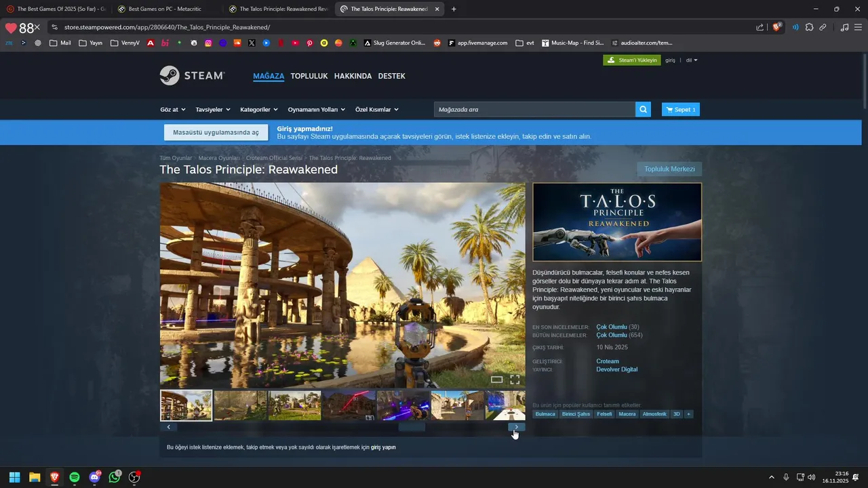Click the TOPLULUK menu item
Screen dimensions: 868x488
tap(309, 76)
